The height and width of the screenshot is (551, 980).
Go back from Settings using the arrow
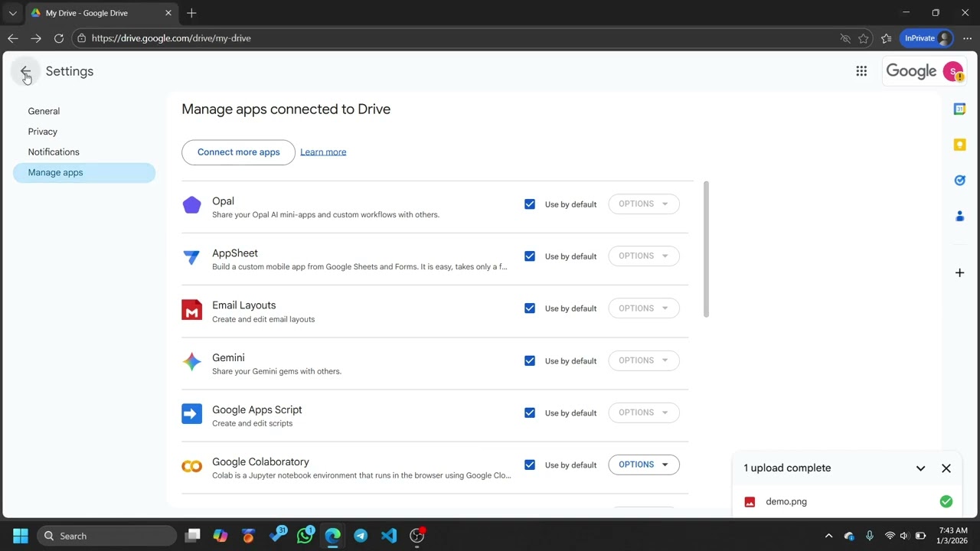coord(25,71)
